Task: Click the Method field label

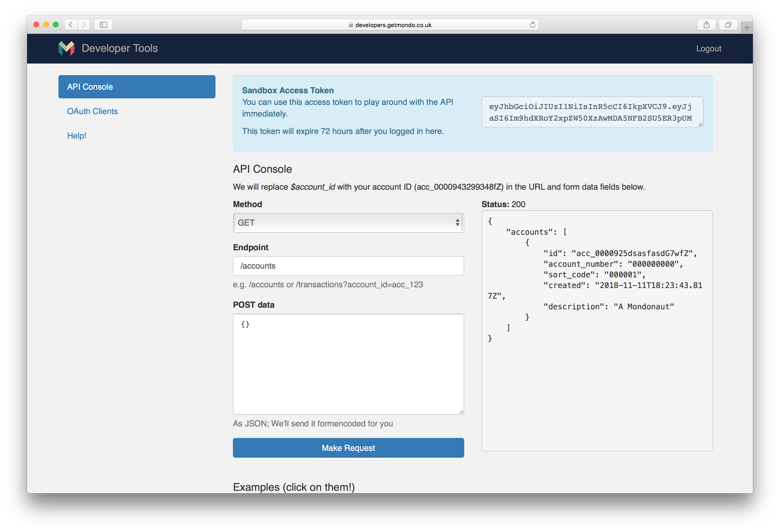Action: pos(247,204)
